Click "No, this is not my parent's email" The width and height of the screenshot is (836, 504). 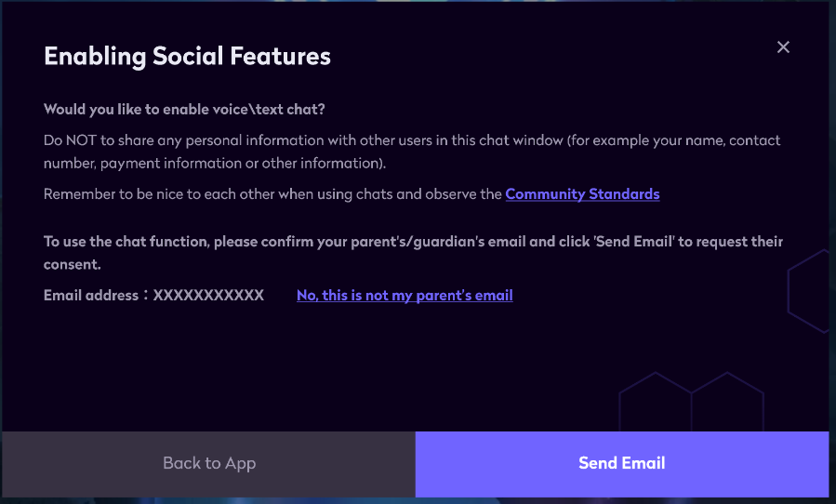click(405, 296)
